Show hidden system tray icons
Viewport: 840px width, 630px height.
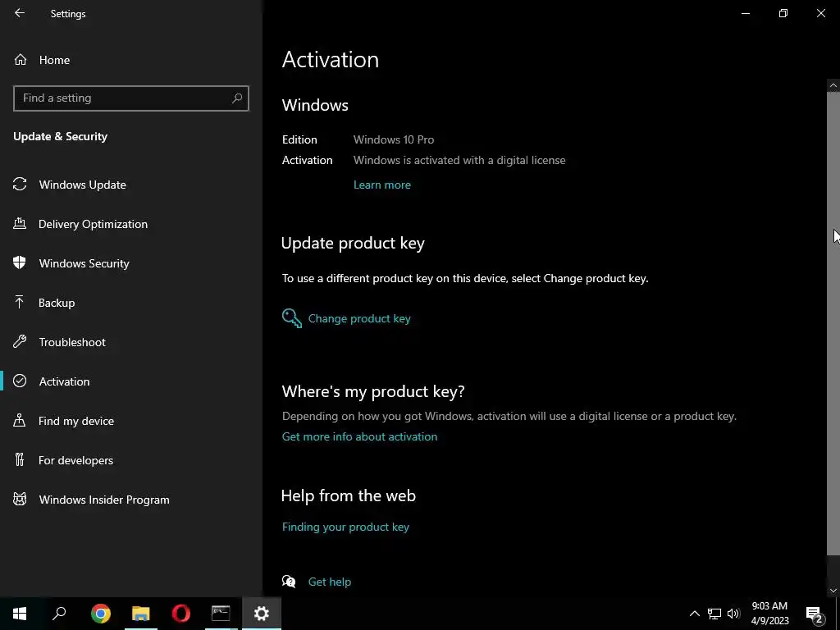coord(694,614)
